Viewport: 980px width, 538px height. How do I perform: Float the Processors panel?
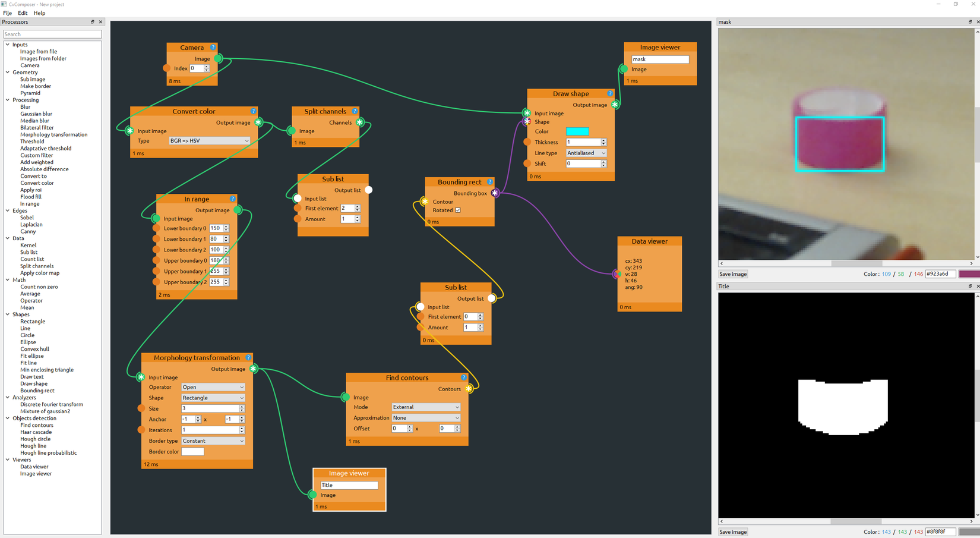(x=93, y=21)
